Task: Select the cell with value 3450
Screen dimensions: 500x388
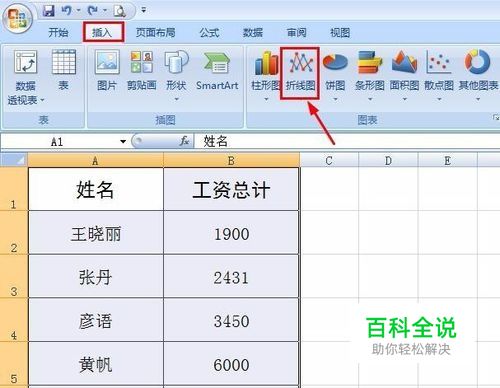Action: pyautogui.click(x=231, y=320)
